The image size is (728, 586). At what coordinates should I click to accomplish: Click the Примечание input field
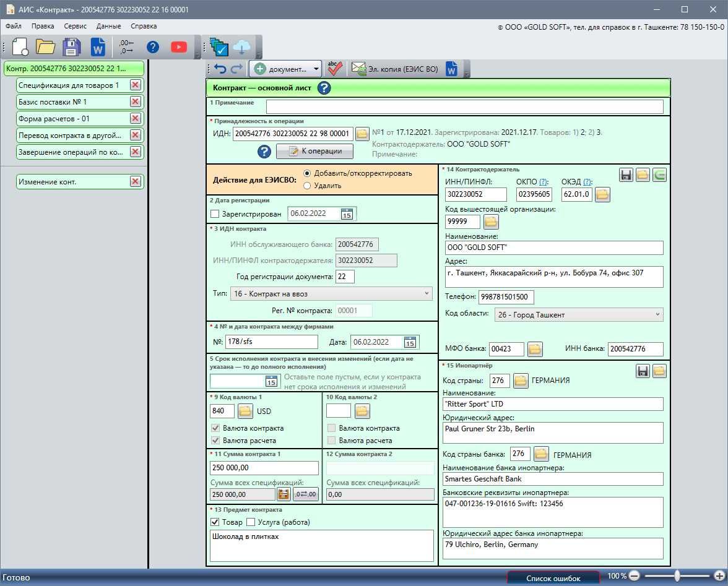tap(465, 106)
